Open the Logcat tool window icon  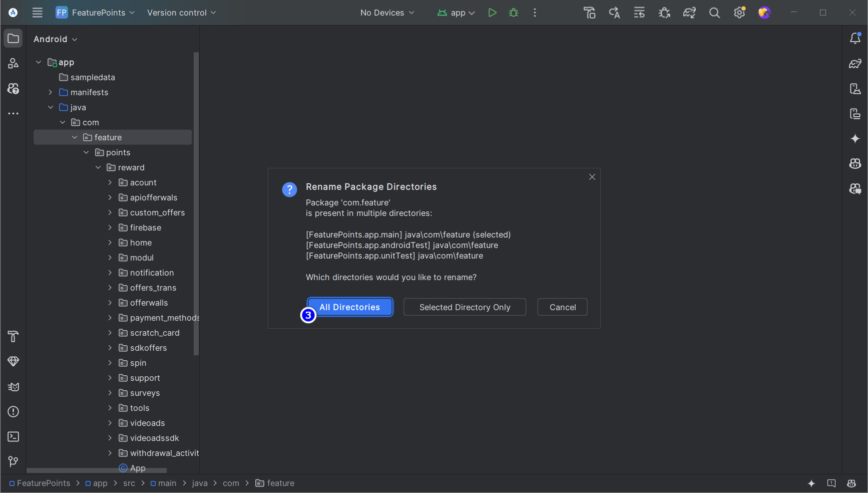click(14, 387)
